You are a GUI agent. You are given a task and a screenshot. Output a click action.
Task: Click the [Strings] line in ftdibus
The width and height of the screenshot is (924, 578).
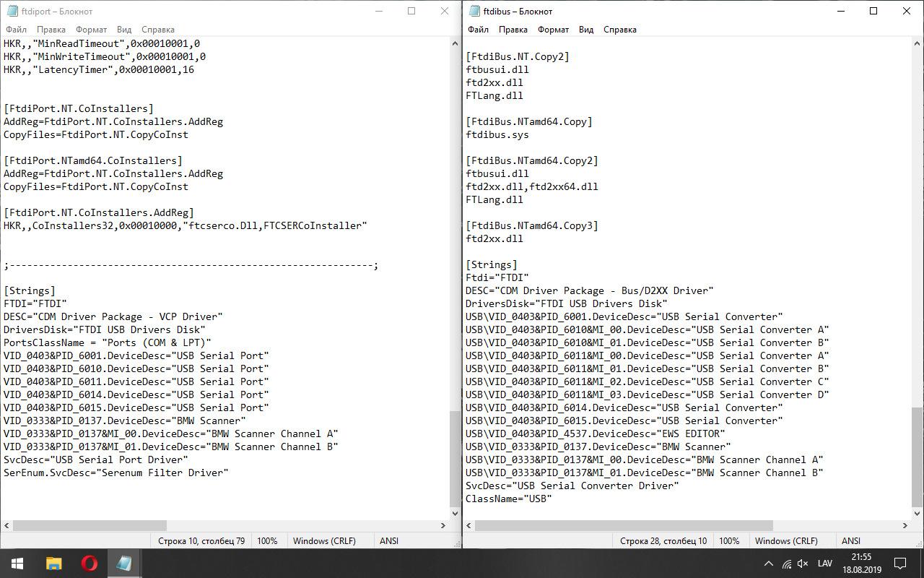(x=492, y=264)
